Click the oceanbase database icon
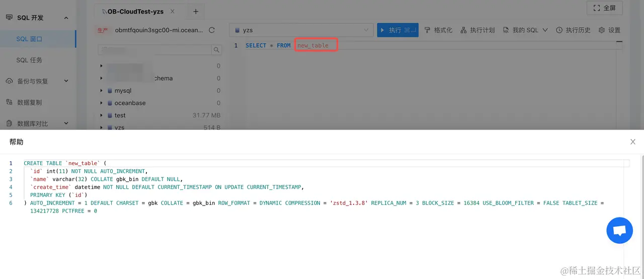This screenshot has width=644, height=279. click(110, 103)
